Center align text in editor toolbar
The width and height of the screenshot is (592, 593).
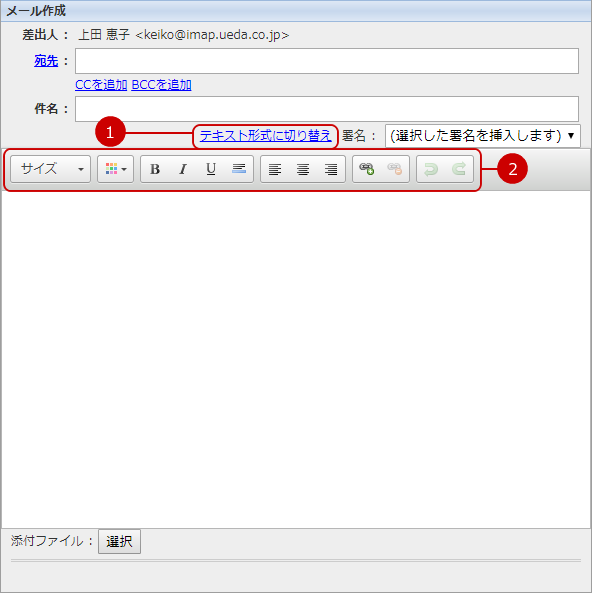303,169
